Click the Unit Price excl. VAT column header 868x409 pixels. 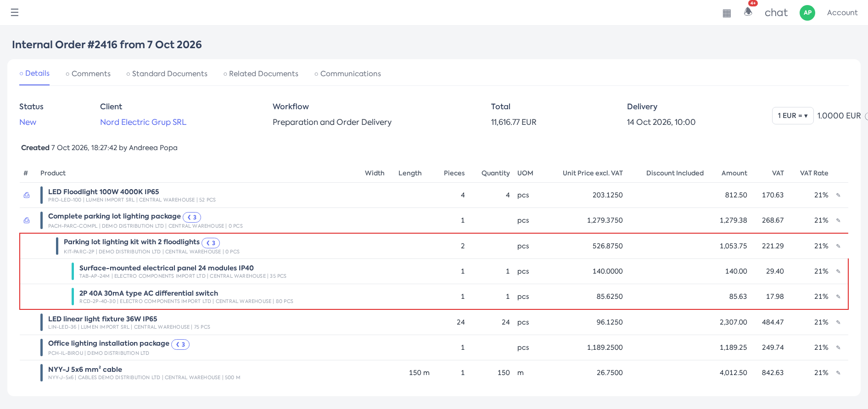[x=593, y=173]
